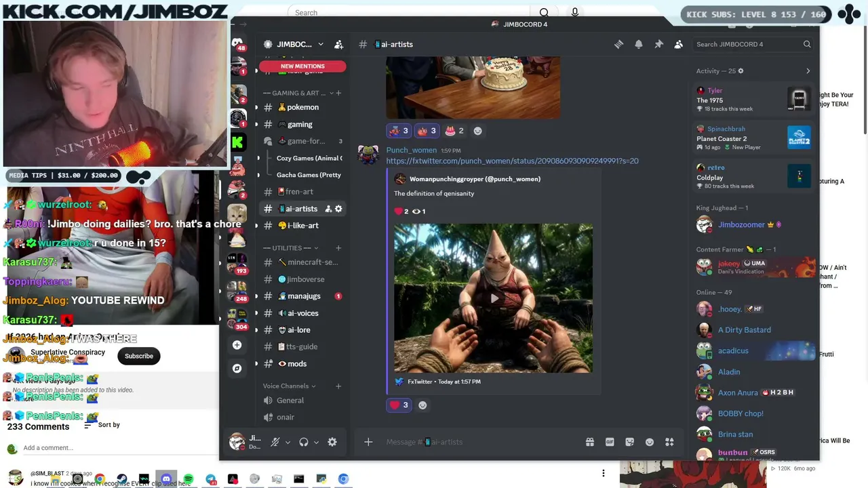
Task: Open the ai-voices channel
Action: tap(303, 313)
